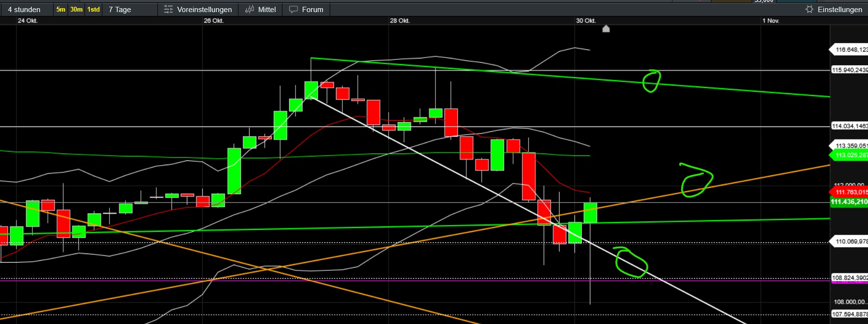868x324 pixels.
Task: Click the 30 Okt. date label
Action: 586,21
